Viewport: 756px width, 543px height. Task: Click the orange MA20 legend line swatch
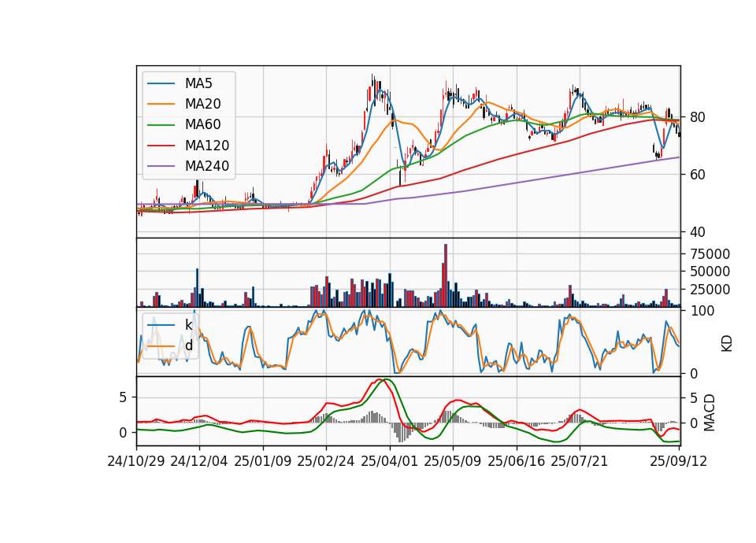[x=161, y=104]
